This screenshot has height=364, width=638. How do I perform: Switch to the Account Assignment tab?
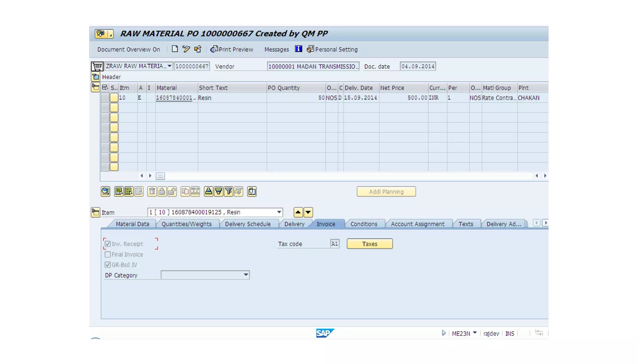[x=418, y=224]
